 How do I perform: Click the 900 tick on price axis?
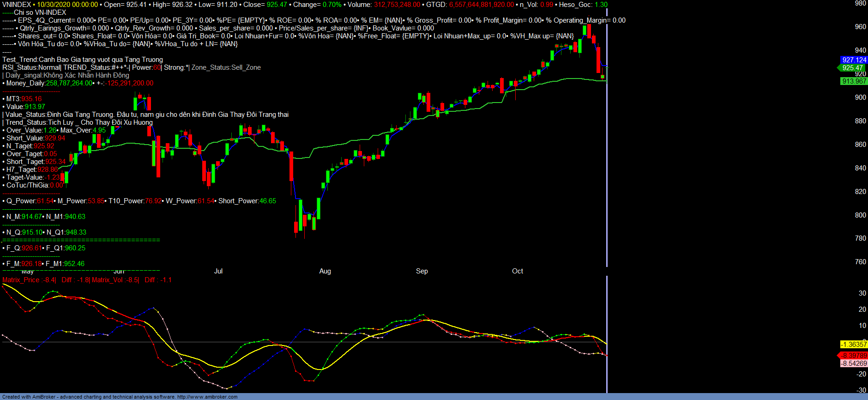[x=860, y=97]
